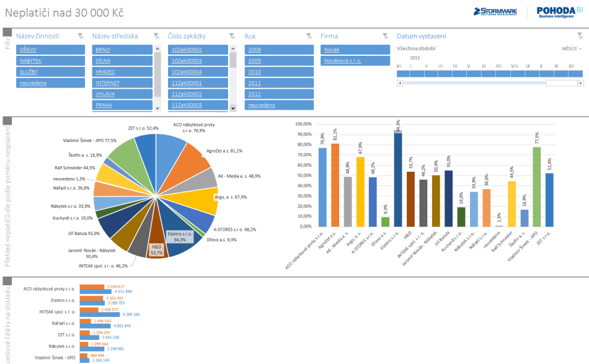Image resolution: width=589 pixels, height=364 pixels.
Task: Click timeline scroll right arrow
Action: click(581, 83)
